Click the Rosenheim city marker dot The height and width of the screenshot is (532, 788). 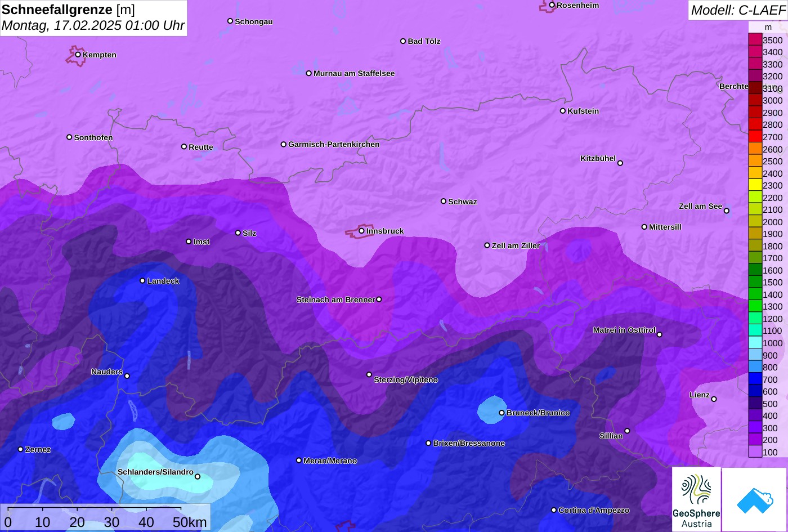click(552, 5)
